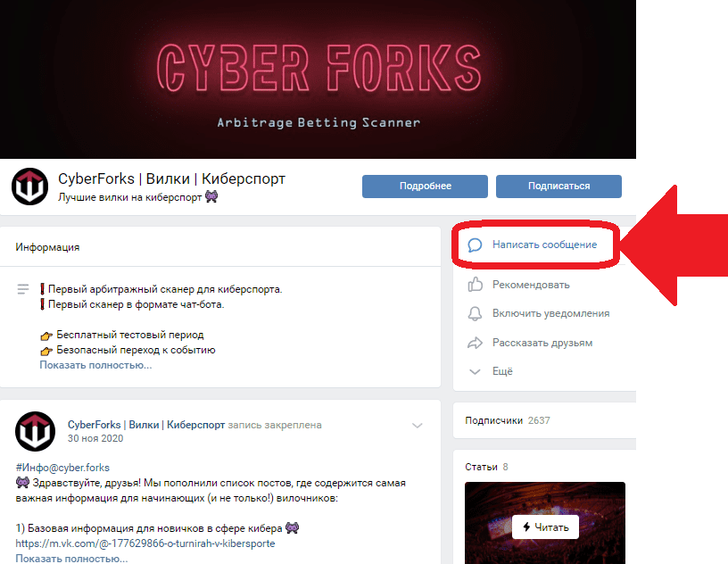This screenshot has height=564, width=728.
Task: Expand the pinned post with Показать полностью
Action: (71, 559)
